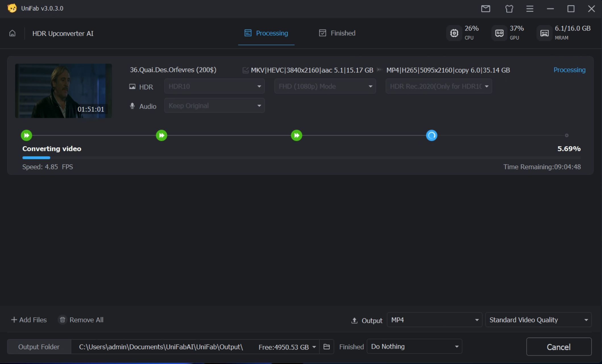Click the Remove All trash icon
Viewport: 602px width, 364px height.
pyautogui.click(x=63, y=320)
